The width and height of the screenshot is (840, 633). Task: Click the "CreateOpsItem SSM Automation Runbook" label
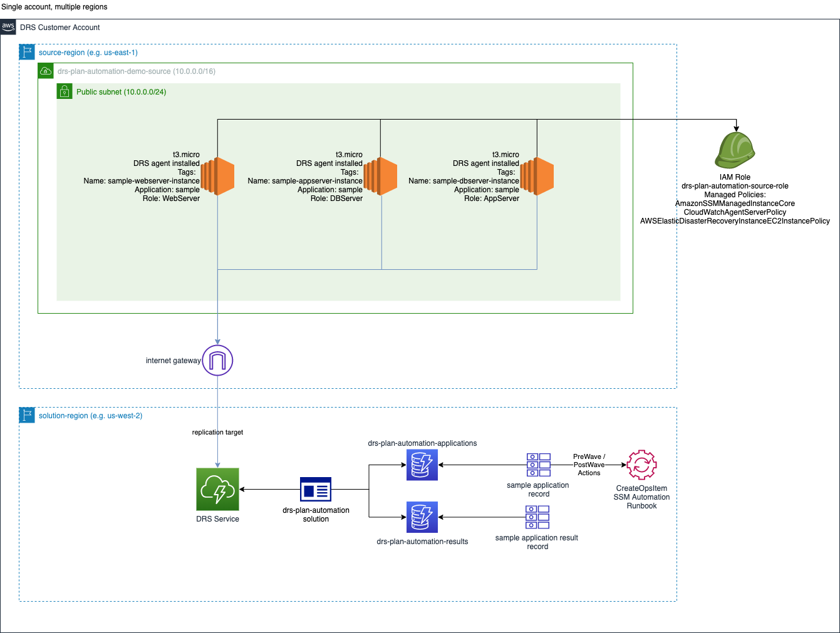tap(641, 497)
